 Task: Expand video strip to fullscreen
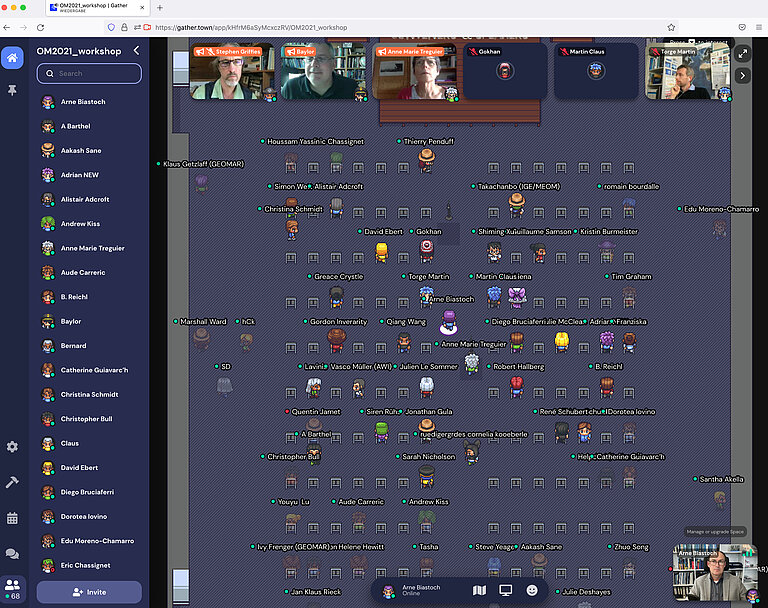743,53
